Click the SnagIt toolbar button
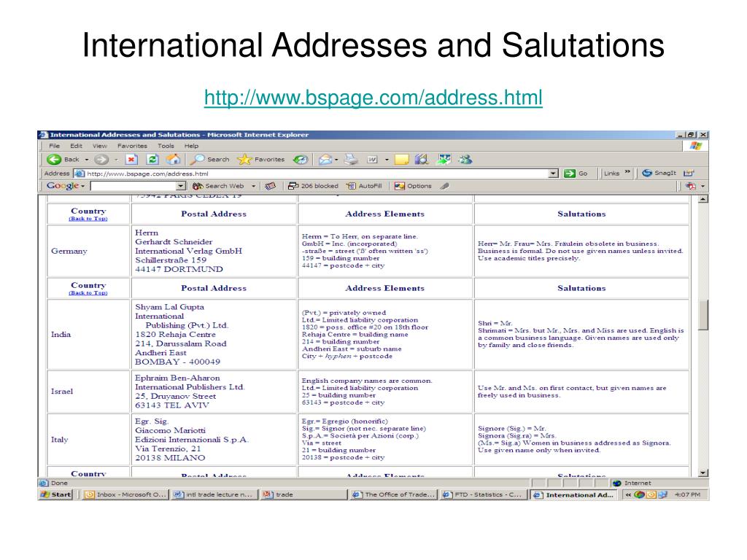747x560 pixels. tap(659, 173)
